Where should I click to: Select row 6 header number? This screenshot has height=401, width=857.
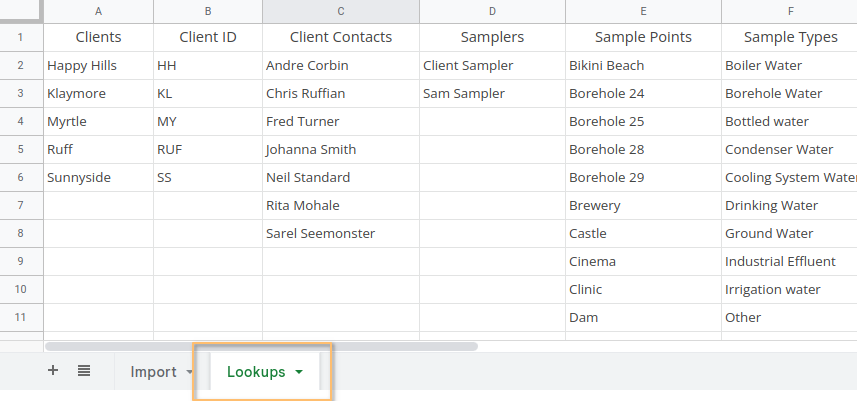pos(21,177)
